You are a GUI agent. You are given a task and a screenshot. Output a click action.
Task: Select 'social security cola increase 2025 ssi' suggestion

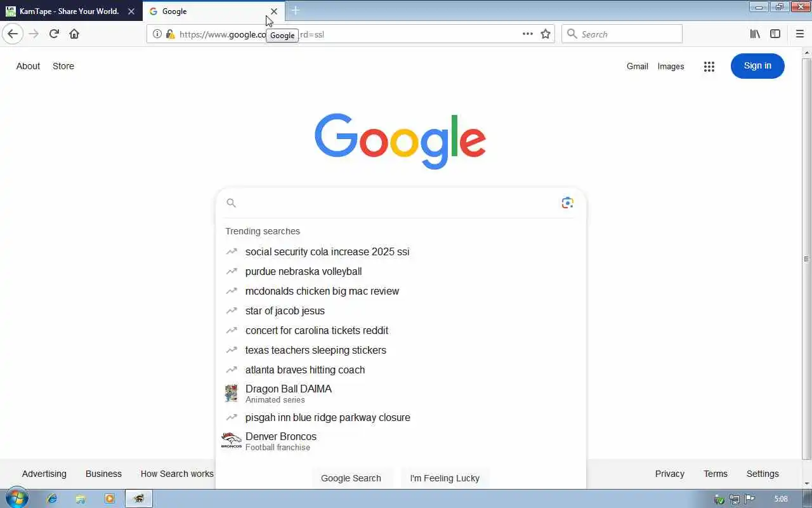coord(401,251)
